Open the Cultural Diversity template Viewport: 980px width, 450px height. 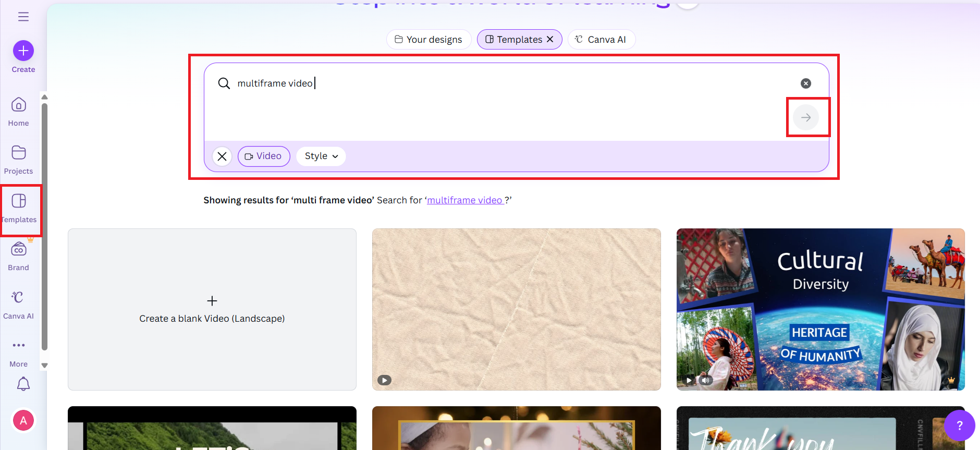click(820, 309)
